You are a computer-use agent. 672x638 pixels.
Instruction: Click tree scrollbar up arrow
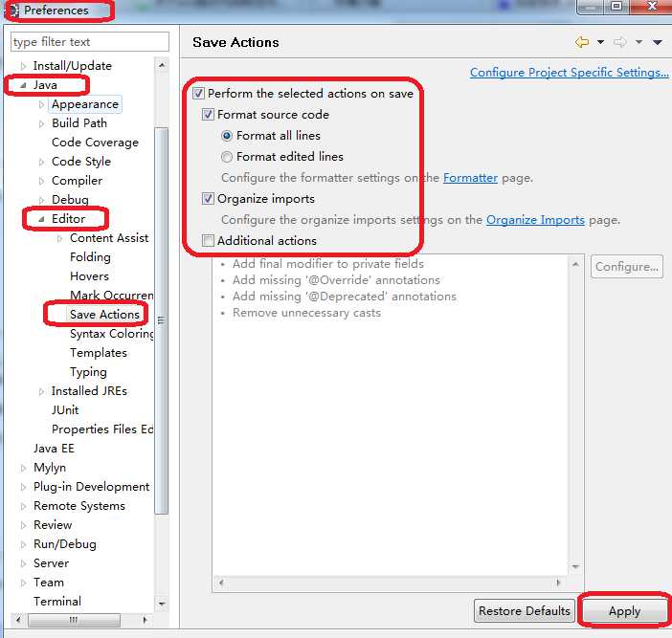click(x=162, y=65)
